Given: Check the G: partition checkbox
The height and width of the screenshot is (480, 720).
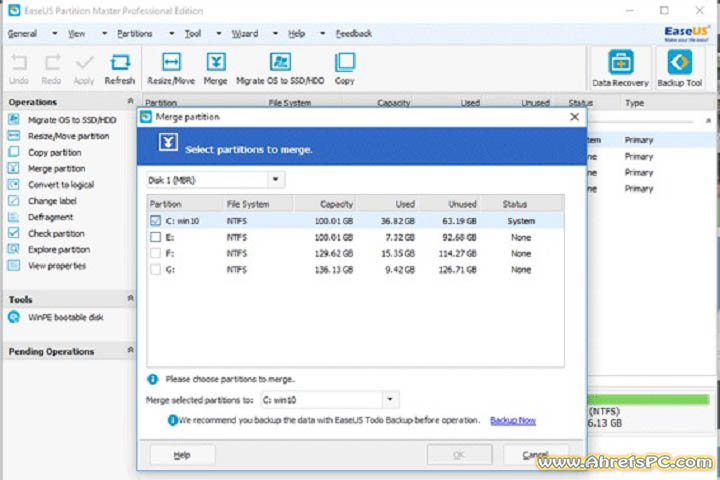Looking at the screenshot, I should pyautogui.click(x=156, y=270).
